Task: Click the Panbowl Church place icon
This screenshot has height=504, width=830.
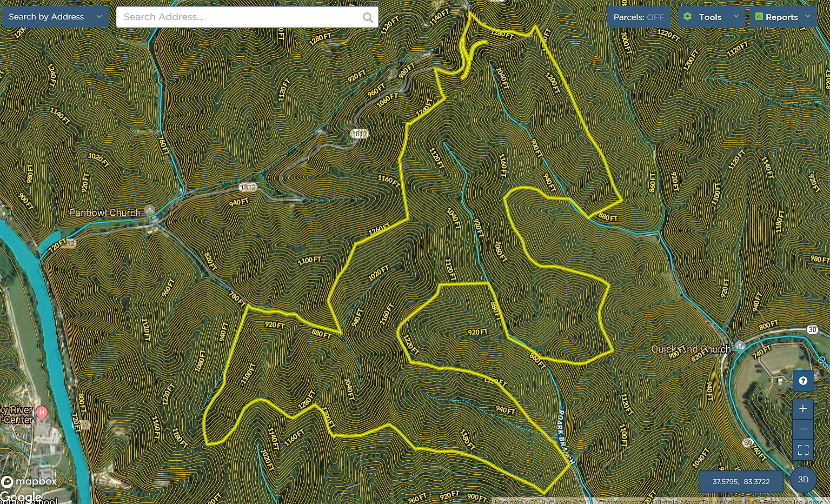Action: click(x=150, y=210)
